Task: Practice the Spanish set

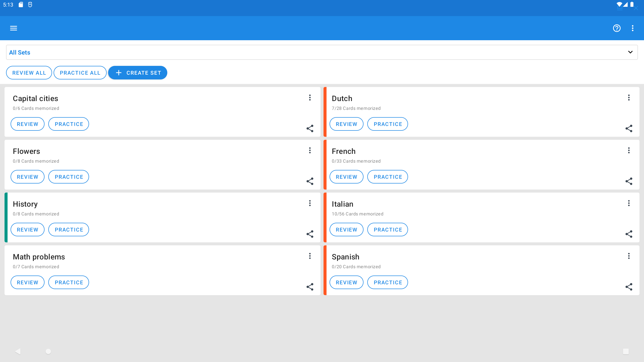Action: (388, 282)
